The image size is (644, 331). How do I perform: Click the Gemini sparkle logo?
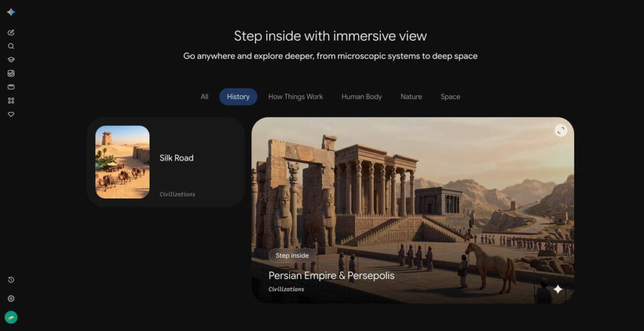point(11,13)
